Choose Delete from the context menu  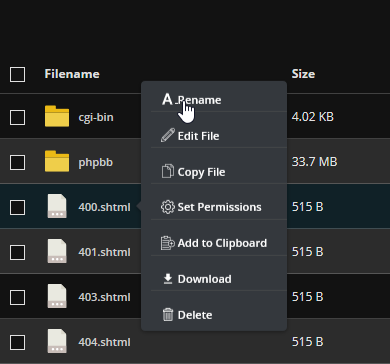tap(214, 315)
